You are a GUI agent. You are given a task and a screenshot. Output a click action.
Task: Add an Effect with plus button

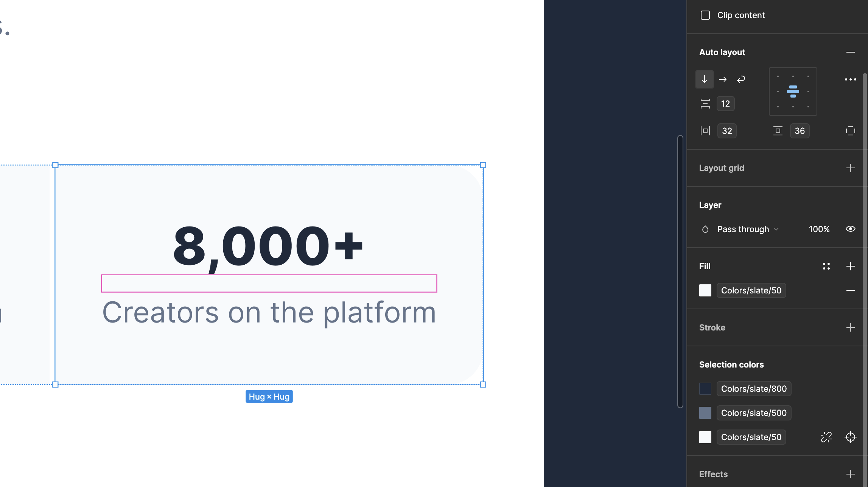coord(850,474)
